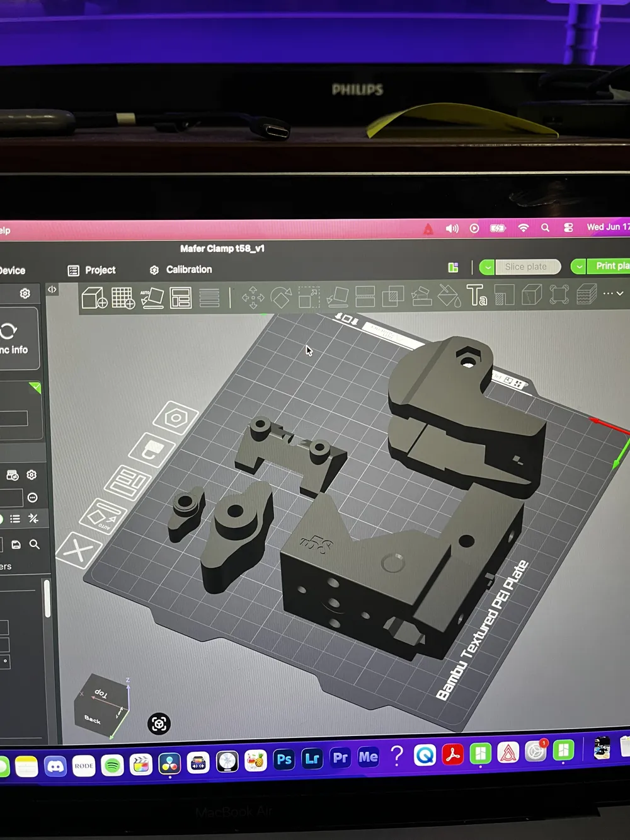This screenshot has width=630, height=840.
Task: Click the Top face of view cube
Action: point(101,693)
